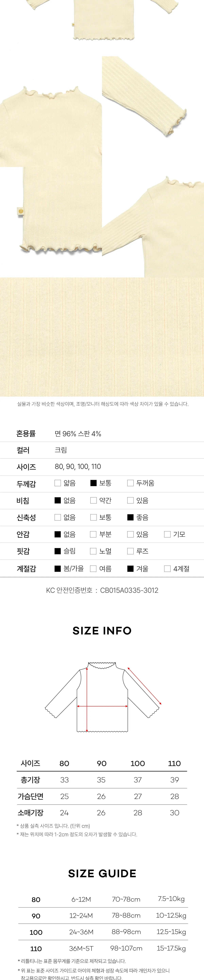Click the filled 슬림 fit checkbox
Image resolution: width=204 pixels, height=980 pixels.
(x=58, y=551)
